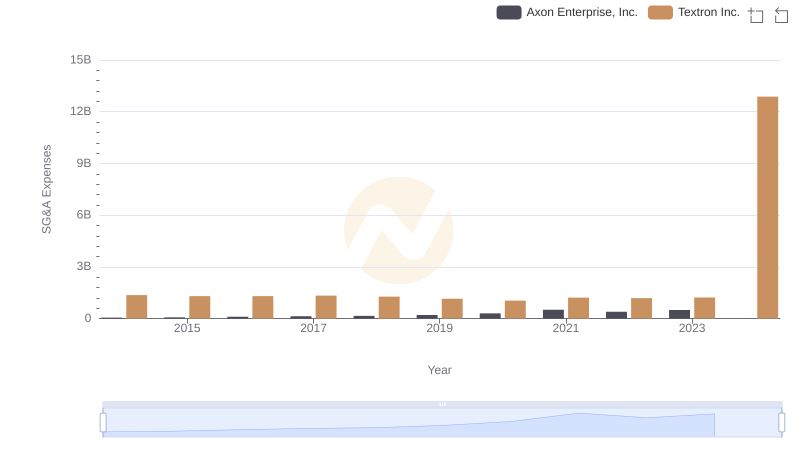Click the 2015 x-axis label
Viewport: 800px width, 461px height.
click(x=187, y=328)
